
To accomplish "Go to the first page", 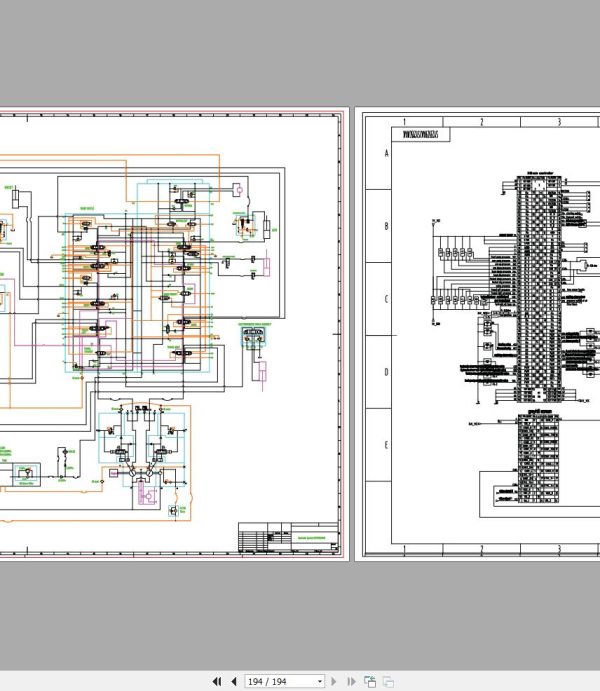I will (217, 681).
